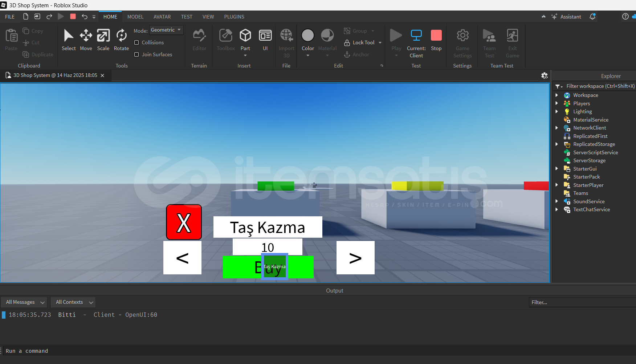Select Lighting in Explorer
Screen dimensions: 636x364
click(x=582, y=111)
